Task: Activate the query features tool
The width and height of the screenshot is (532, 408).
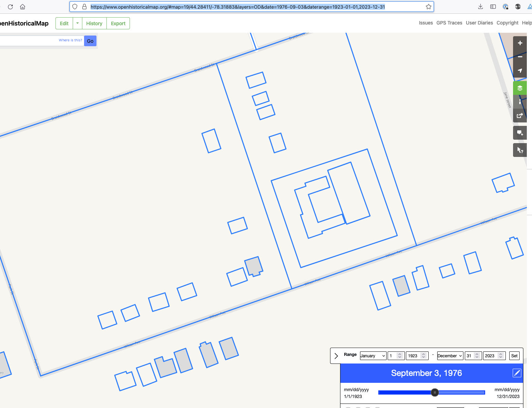Action: tap(520, 150)
